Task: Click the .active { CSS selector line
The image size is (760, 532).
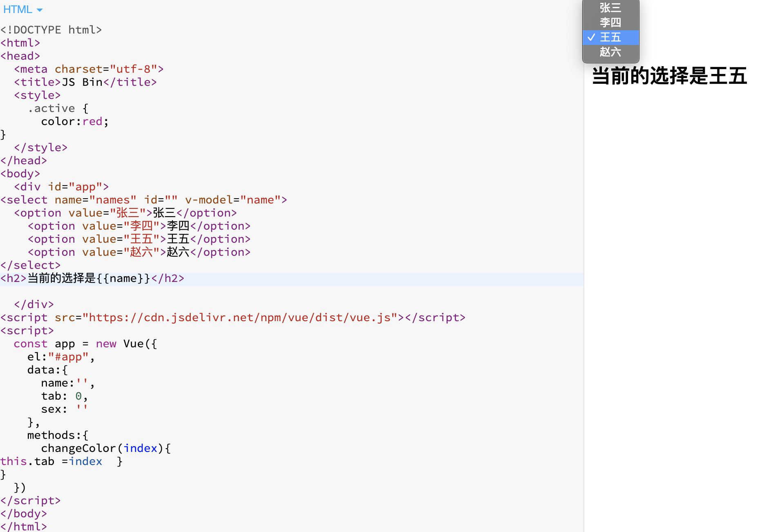Action: click(x=58, y=108)
